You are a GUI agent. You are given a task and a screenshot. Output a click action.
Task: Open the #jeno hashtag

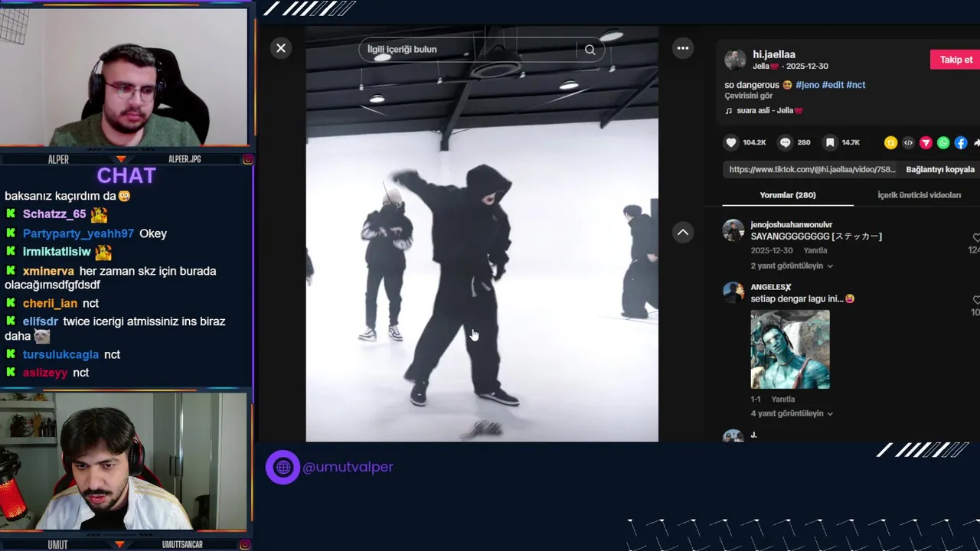[x=807, y=85]
